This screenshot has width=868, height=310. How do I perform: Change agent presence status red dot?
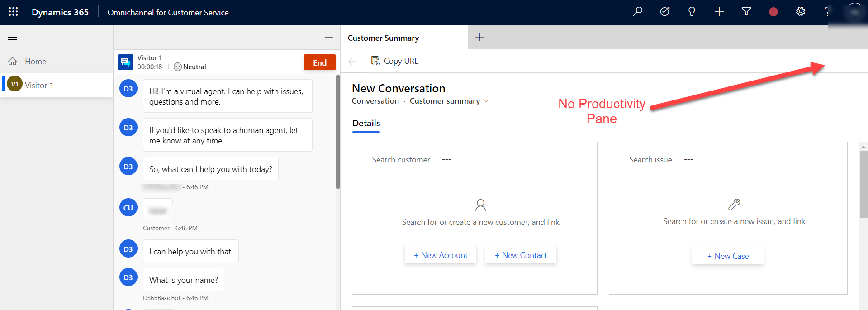tap(773, 12)
